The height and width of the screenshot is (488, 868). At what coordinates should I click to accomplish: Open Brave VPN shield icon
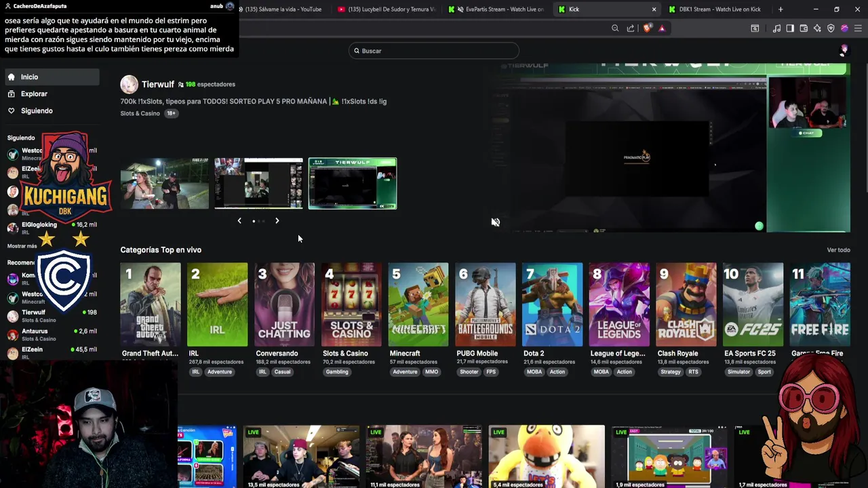[x=831, y=28]
